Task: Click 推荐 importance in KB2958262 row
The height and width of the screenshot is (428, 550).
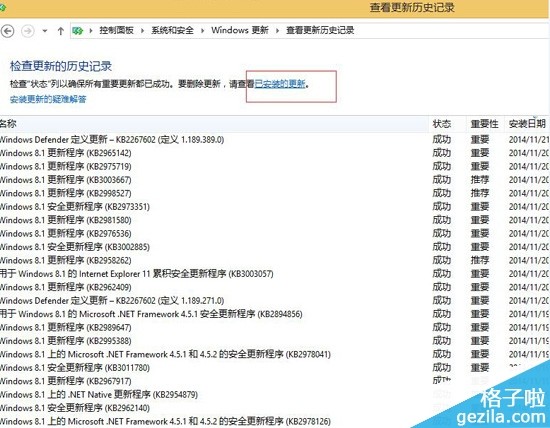Action: [480, 260]
